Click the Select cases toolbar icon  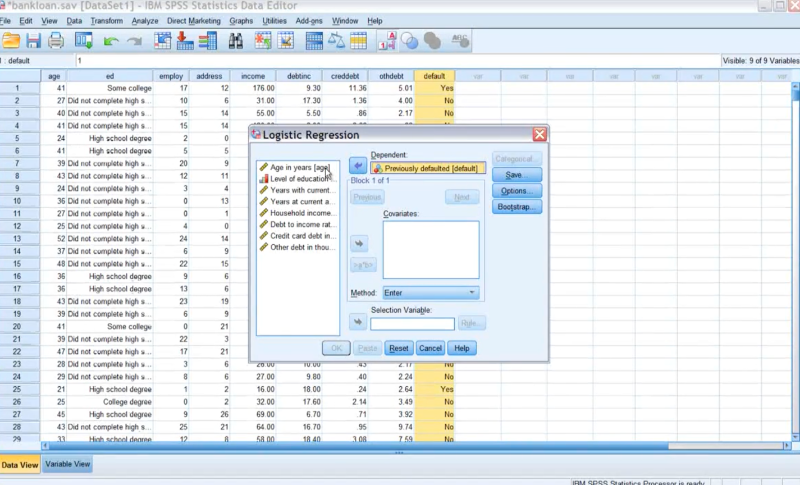click(359, 41)
